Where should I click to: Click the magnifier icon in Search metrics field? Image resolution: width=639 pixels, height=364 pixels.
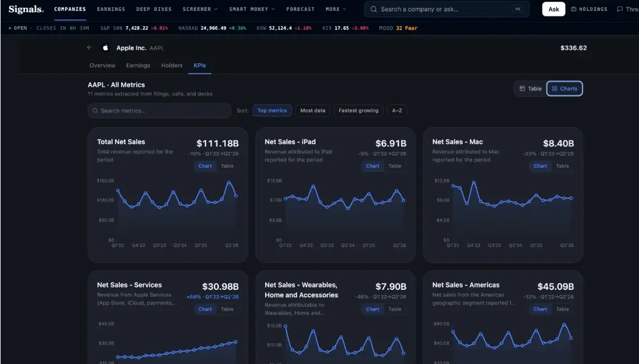click(95, 111)
